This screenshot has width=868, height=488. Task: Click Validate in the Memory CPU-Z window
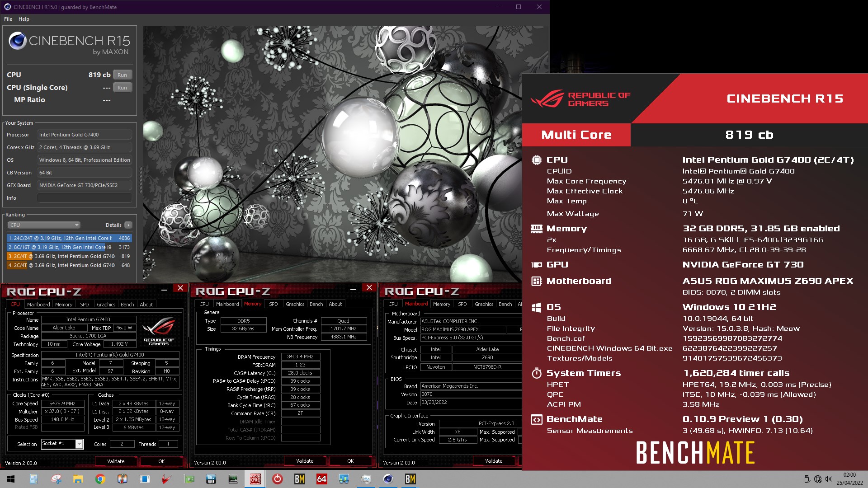tap(305, 461)
